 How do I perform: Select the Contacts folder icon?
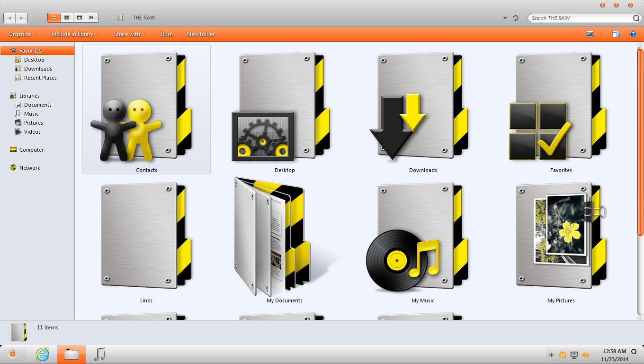coord(142,107)
